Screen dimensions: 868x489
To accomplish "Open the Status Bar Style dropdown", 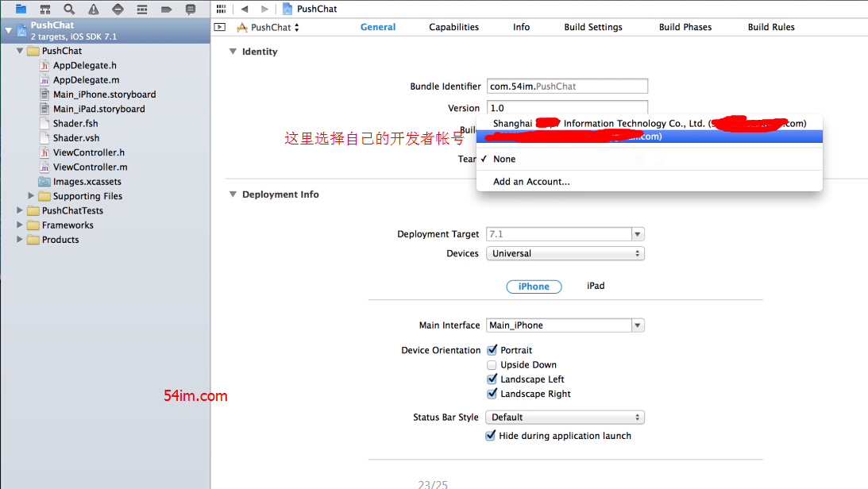I will pos(565,418).
